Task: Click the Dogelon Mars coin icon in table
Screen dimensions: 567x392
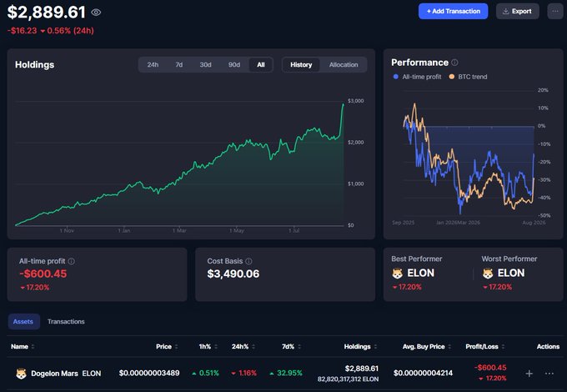Action: click(x=21, y=374)
